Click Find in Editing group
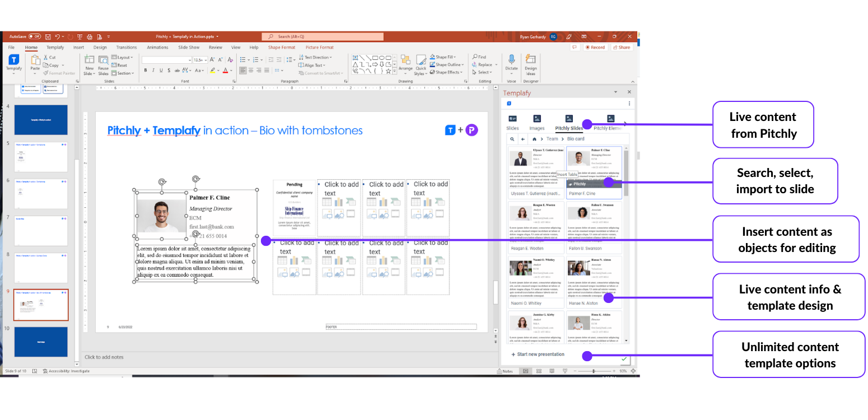Screen dimensions: 868x420 coord(479,57)
